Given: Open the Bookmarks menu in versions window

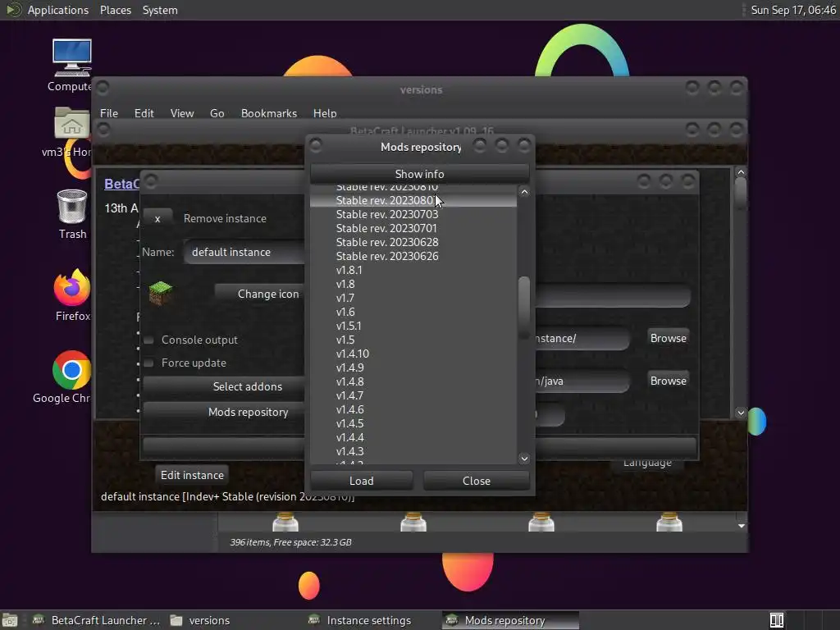Looking at the screenshot, I should point(269,113).
